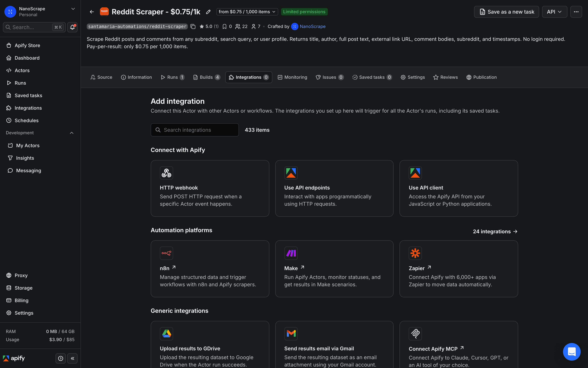The image size is (588, 368).
Task: Open the API dropdown button
Action: (555, 12)
